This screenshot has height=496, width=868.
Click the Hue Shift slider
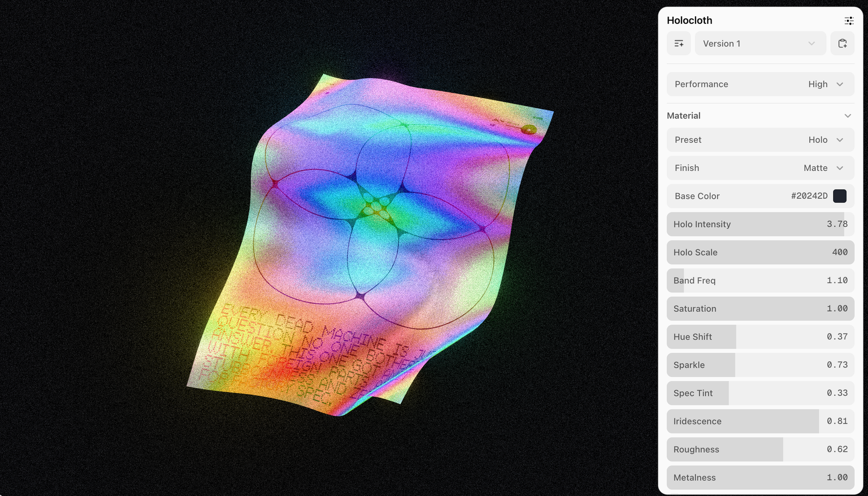tap(760, 337)
